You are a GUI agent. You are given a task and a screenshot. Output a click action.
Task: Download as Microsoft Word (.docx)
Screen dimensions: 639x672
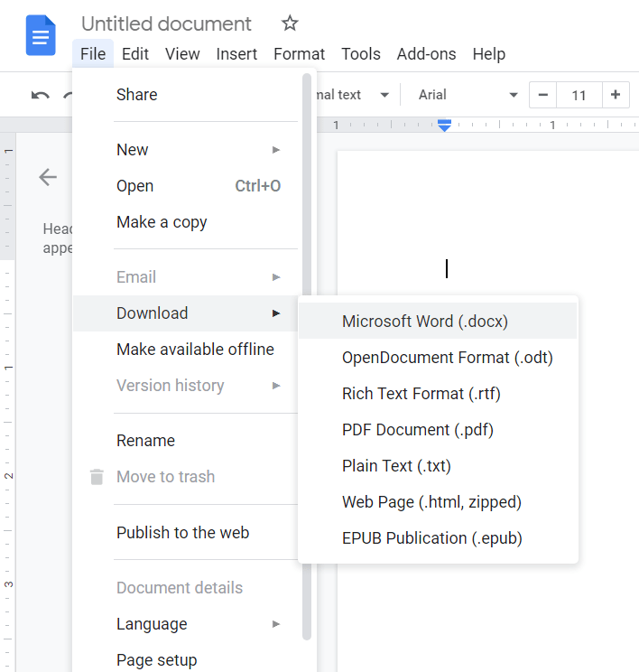coord(438,321)
